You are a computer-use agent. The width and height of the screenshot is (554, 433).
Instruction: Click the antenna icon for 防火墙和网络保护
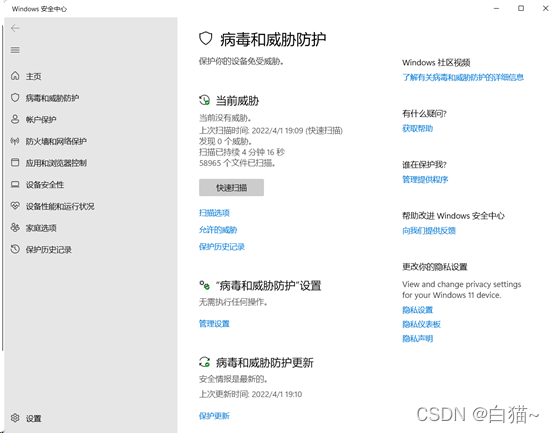15,141
